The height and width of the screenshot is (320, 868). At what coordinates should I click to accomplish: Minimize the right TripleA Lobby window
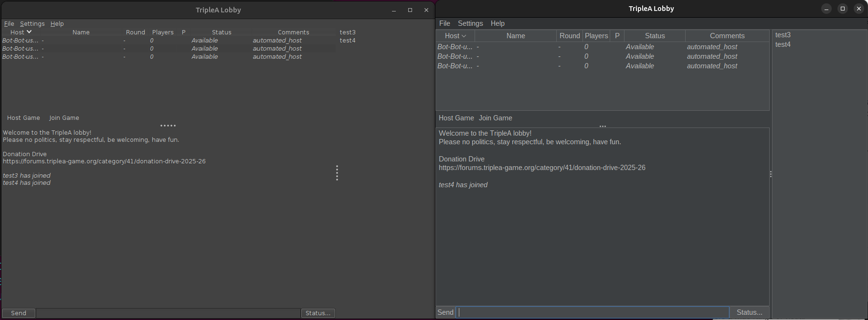pos(826,9)
